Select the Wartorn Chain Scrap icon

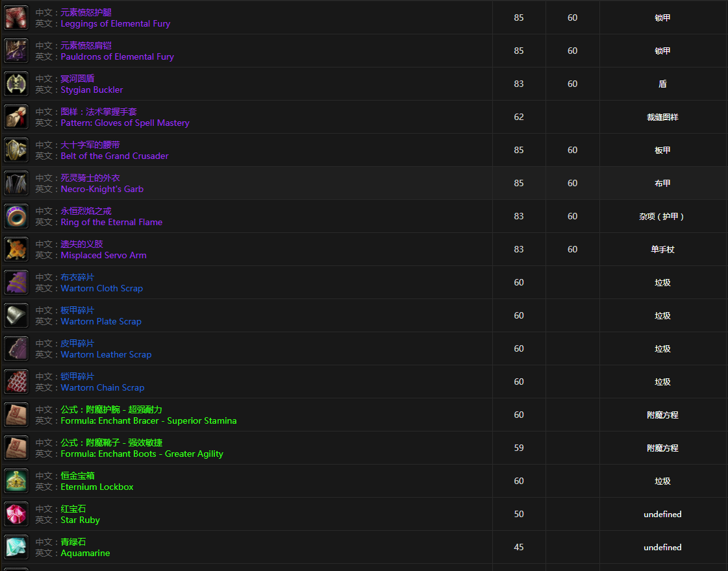[x=16, y=382]
